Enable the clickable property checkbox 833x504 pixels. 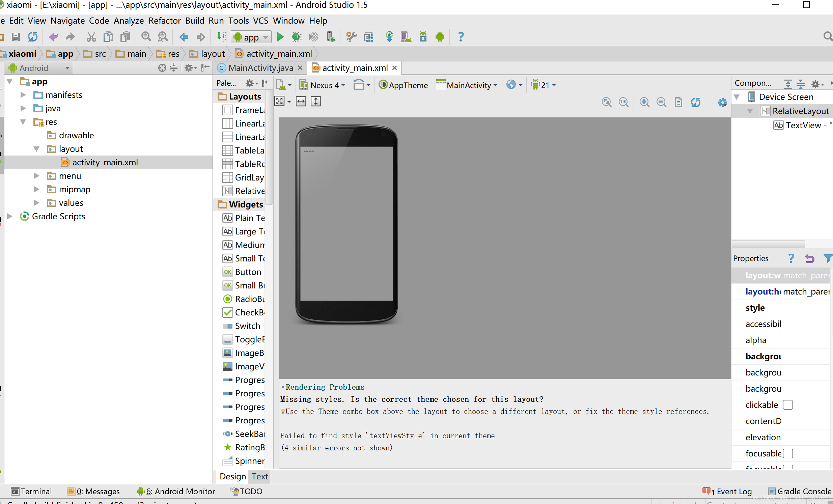pyautogui.click(x=788, y=404)
